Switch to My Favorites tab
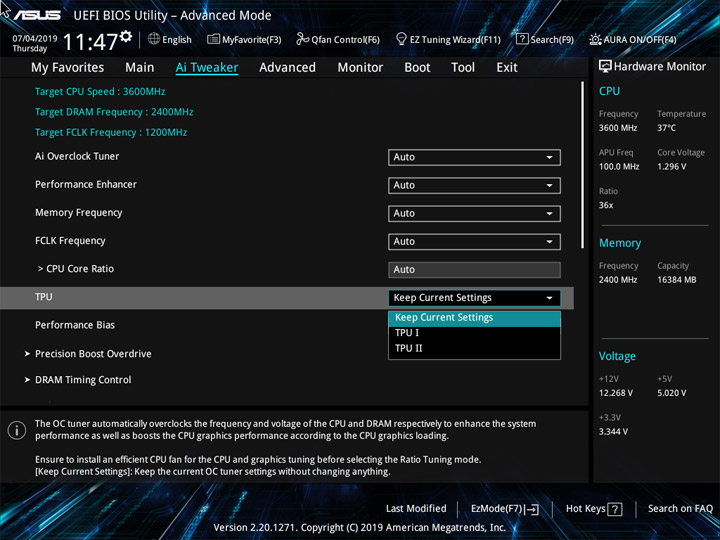720x540 pixels. 68,68
